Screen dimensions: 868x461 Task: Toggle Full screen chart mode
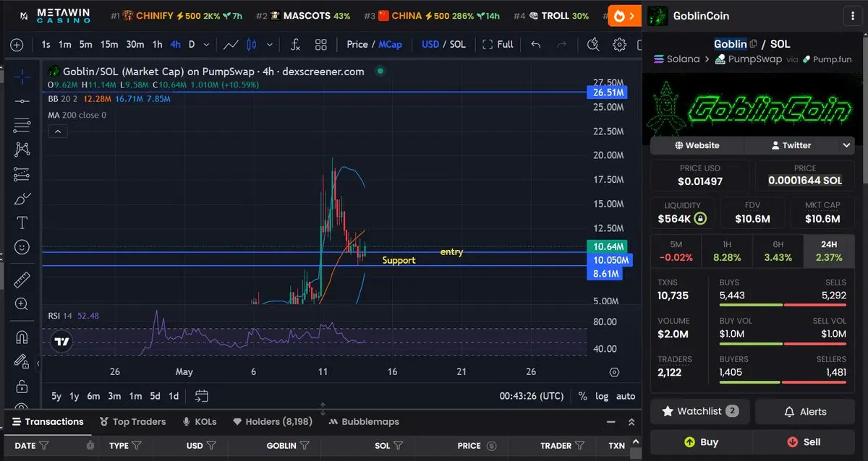pos(498,45)
